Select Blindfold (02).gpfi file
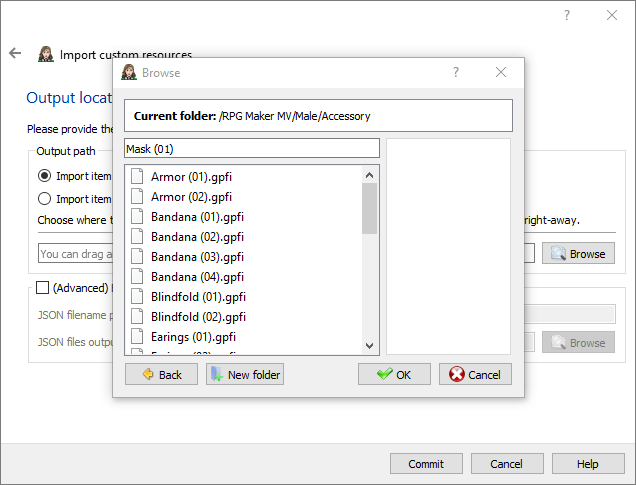Viewport: 636px width, 485px height. tap(198, 316)
